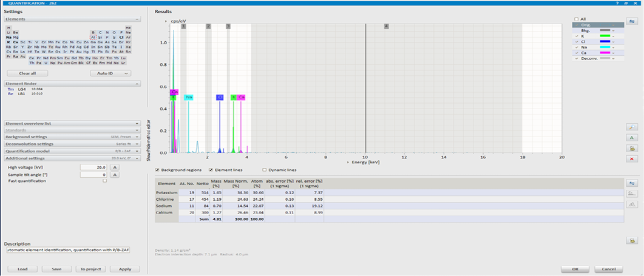This screenshot has height=276, width=644.
Task: Click the OK button
Action: click(575, 269)
